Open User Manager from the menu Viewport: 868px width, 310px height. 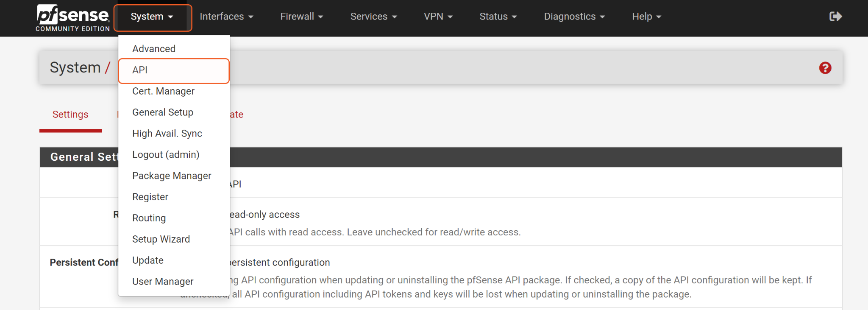pyautogui.click(x=163, y=282)
